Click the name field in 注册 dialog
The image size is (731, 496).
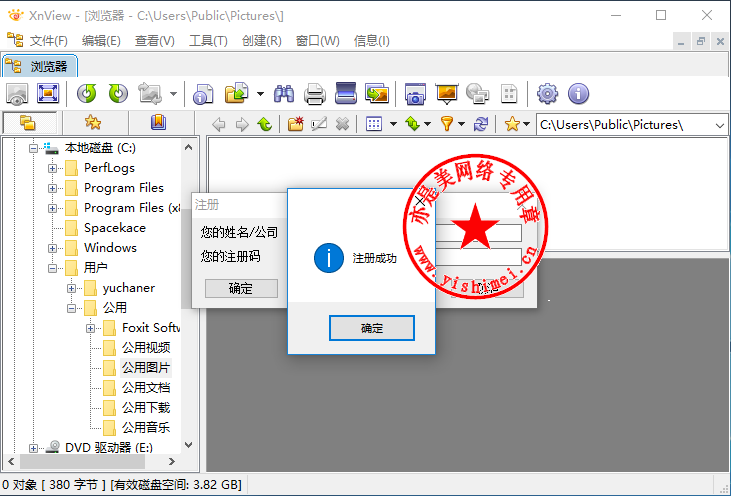click(x=478, y=233)
